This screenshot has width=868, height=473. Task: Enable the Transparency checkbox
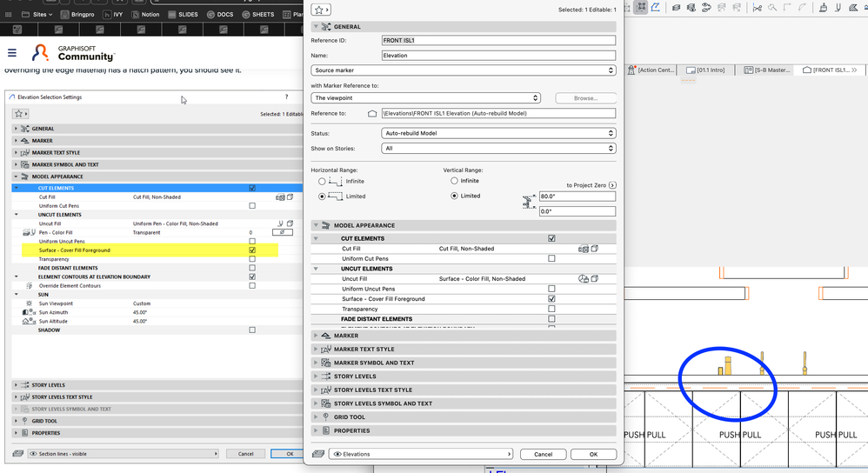tap(551, 309)
